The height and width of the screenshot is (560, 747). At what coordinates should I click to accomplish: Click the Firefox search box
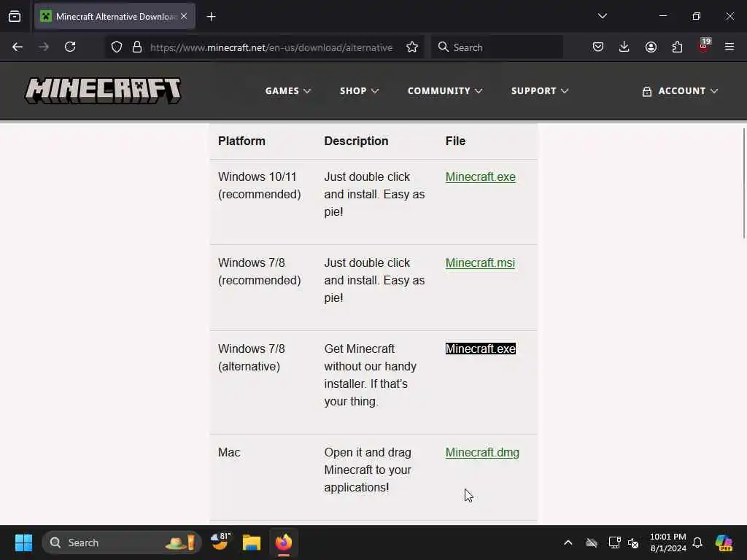coord(498,47)
